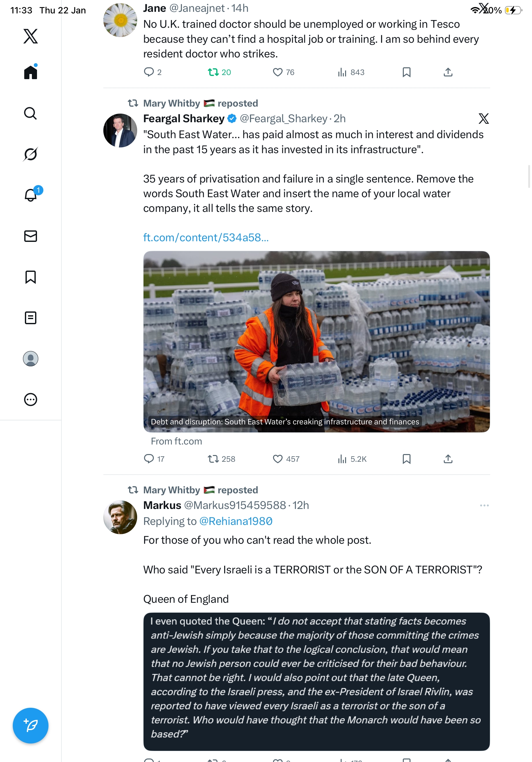Open more options on Markus's post
Screen dimensions: 532x762
click(x=484, y=505)
